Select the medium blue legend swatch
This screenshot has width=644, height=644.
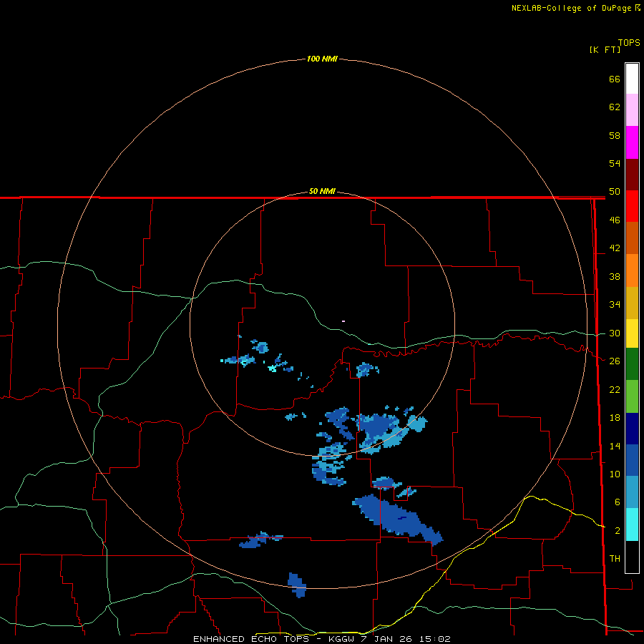pos(632,460)
